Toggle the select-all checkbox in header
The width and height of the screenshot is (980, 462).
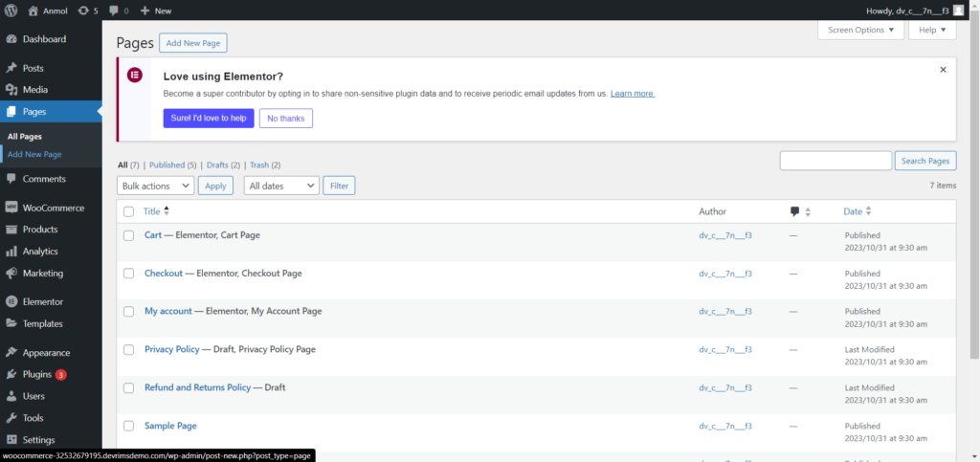click(x=129, y=211)
